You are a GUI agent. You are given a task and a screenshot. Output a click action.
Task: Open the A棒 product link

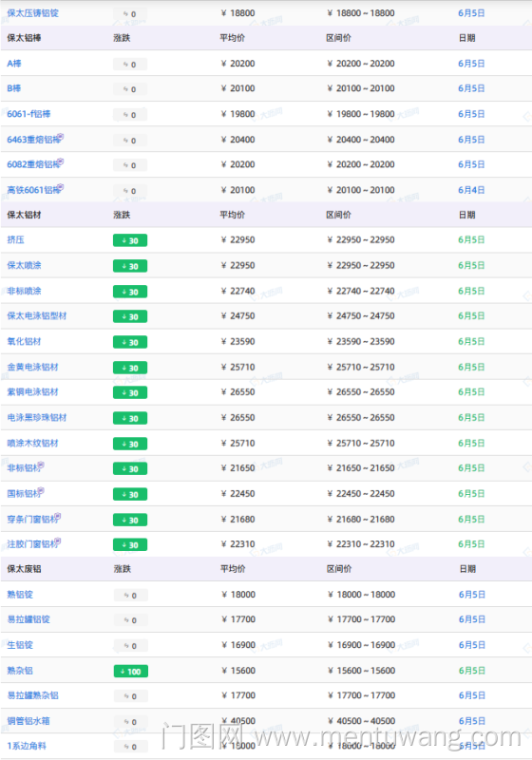click(x=14, y=64)
